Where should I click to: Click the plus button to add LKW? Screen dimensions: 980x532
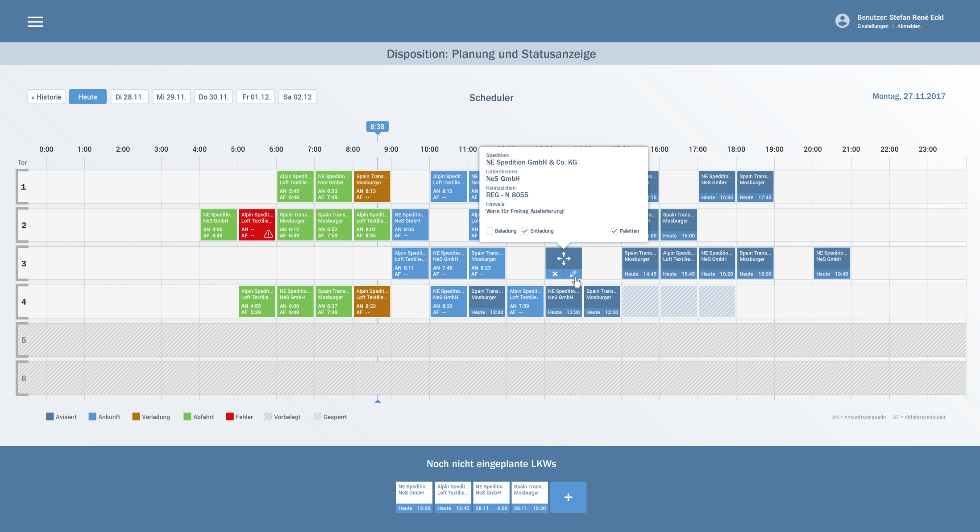568,497
